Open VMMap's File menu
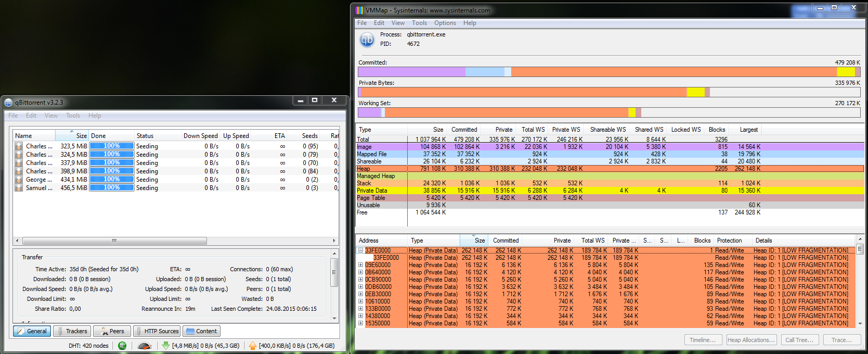The width and height of the screenshot is (868, 354). 362,23
